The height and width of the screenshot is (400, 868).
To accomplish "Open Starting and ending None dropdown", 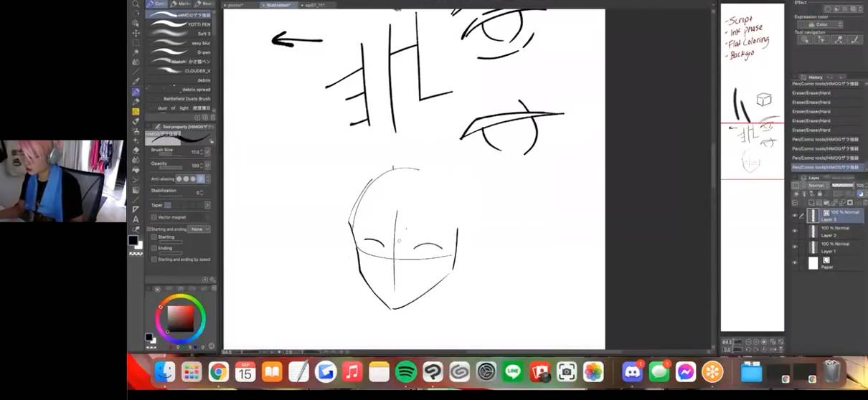I will pyautogui.click(x=199, y=229).
